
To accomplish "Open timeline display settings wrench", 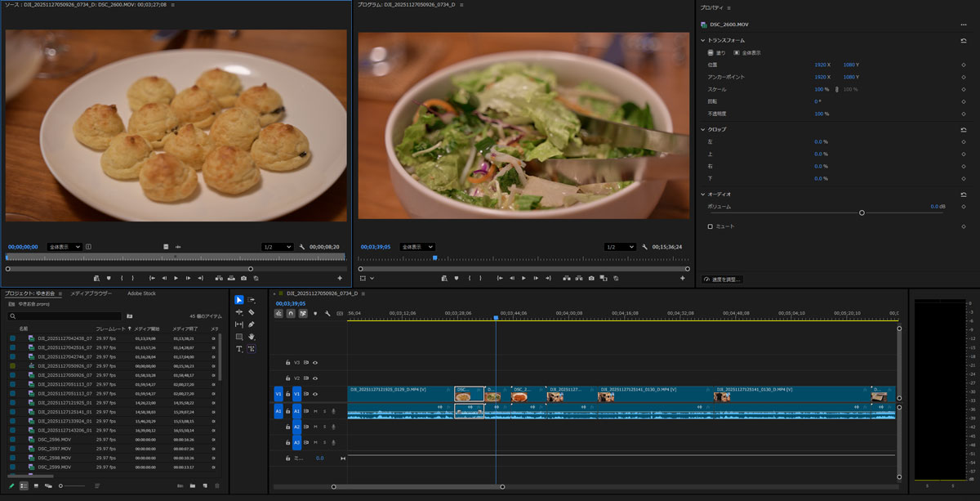I will [x=327, y=313].
